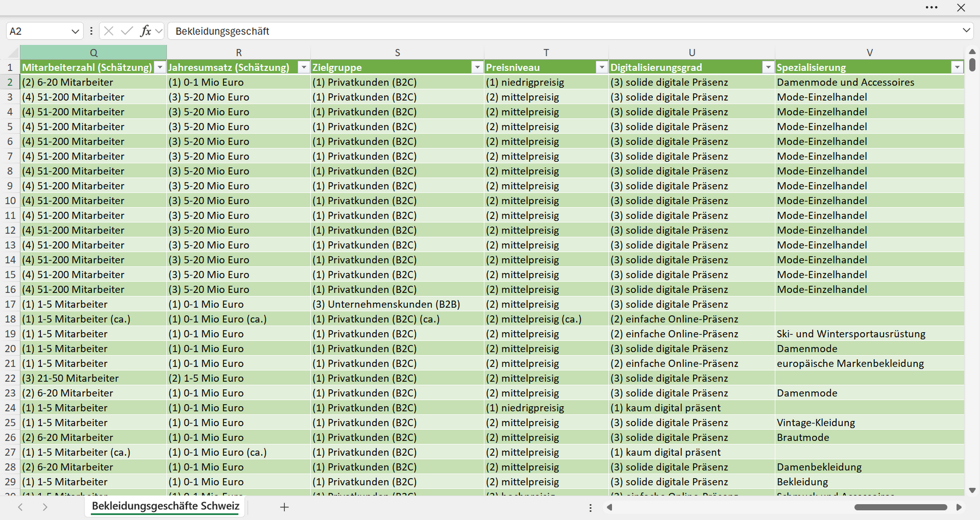Select column R header
This screenshot has width=980, height=520.
(238, 52)
